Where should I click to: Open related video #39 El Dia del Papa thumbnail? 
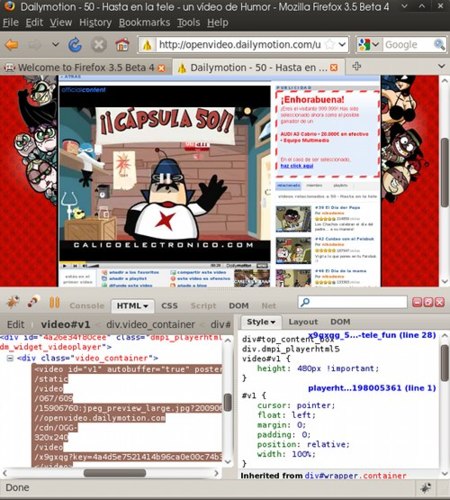(x=293, y=219)
